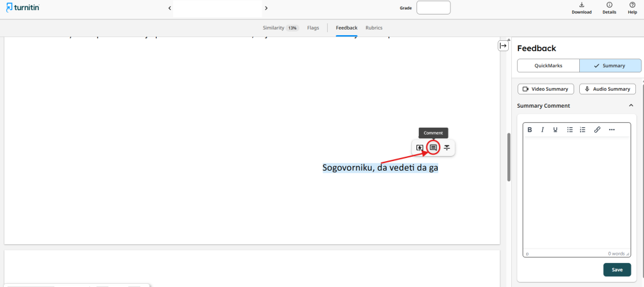Screen dimensions: 644x287
Task: Click the Grade input box
Action: coord(433,8)
